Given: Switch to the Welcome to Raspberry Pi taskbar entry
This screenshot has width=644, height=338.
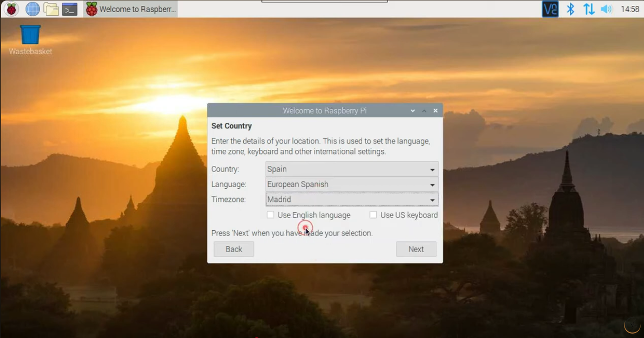Looking at the screenshot, I should 131,9.
